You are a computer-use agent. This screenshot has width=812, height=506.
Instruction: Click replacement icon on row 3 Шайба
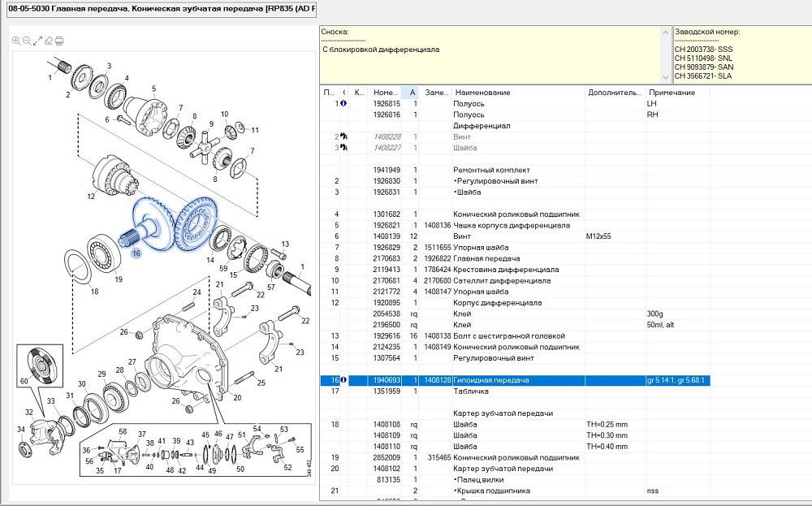tap(343, 148)
